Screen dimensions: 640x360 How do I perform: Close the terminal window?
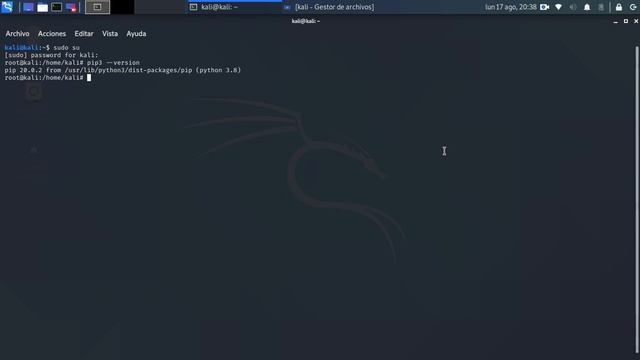click(636, 21)
